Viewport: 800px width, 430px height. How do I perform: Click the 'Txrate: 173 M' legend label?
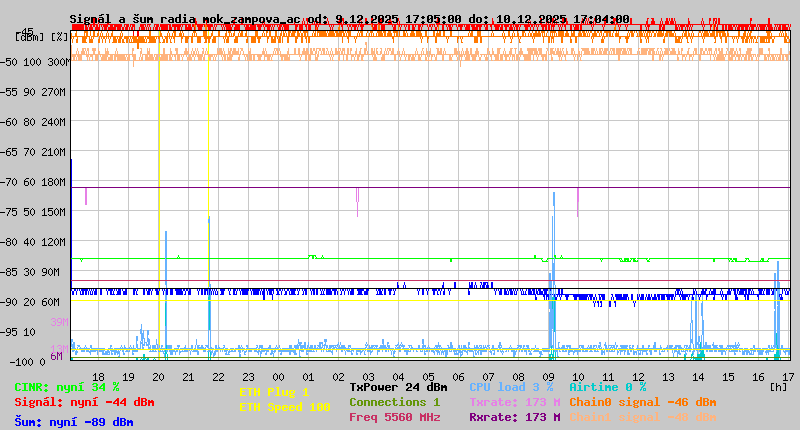(x=515, y=402)
